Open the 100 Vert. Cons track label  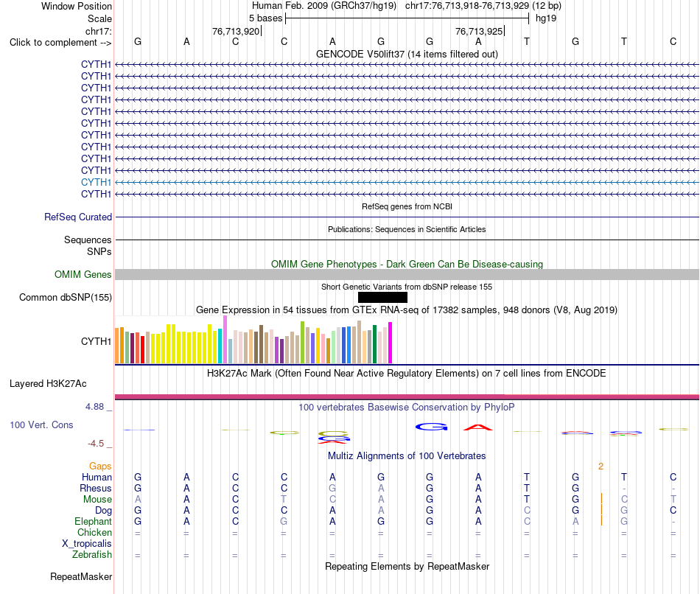click(x=41, y=424)
